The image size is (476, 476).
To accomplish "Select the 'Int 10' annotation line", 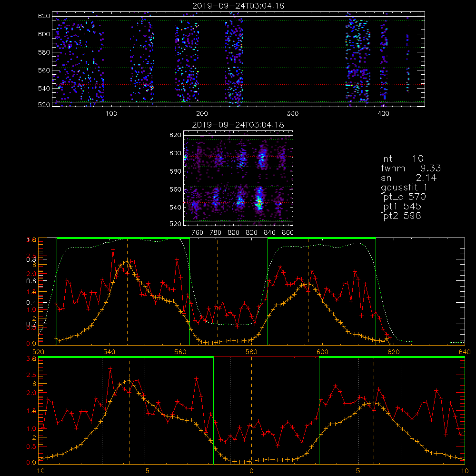I will (x=402, y=159).
